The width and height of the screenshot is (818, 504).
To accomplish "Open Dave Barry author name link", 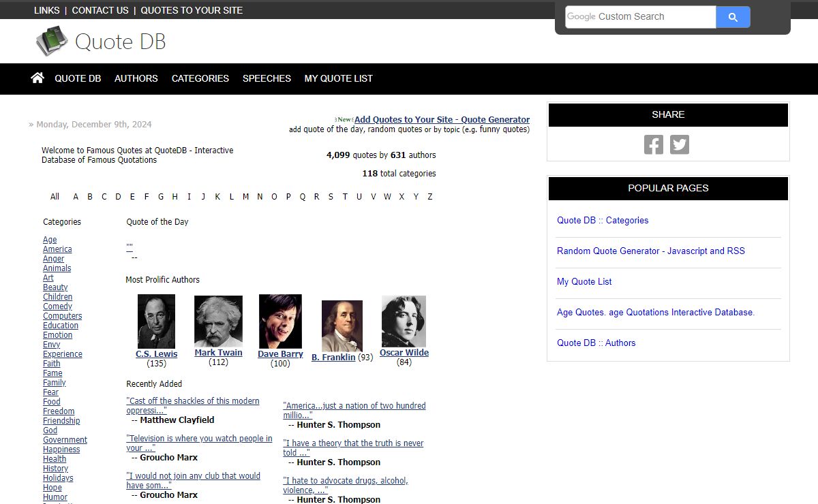I will pyautogui.click(x=280, y=354).
